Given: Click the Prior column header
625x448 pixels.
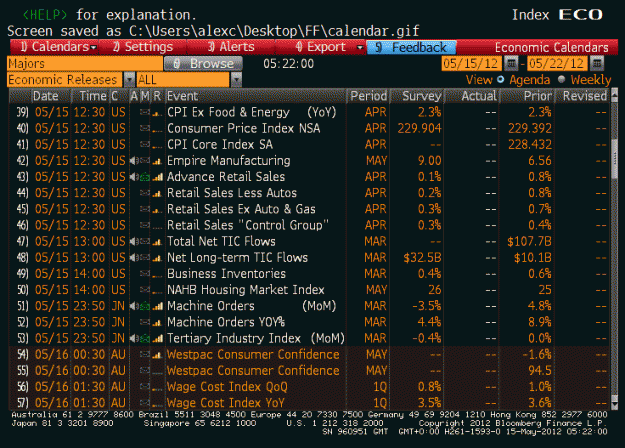Looking at the screenshot, I should (x=527, y=96).
